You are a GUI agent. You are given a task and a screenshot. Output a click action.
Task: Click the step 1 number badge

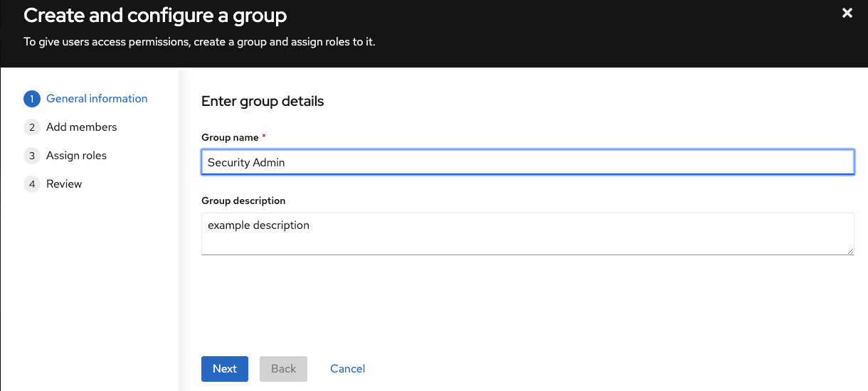31,99
